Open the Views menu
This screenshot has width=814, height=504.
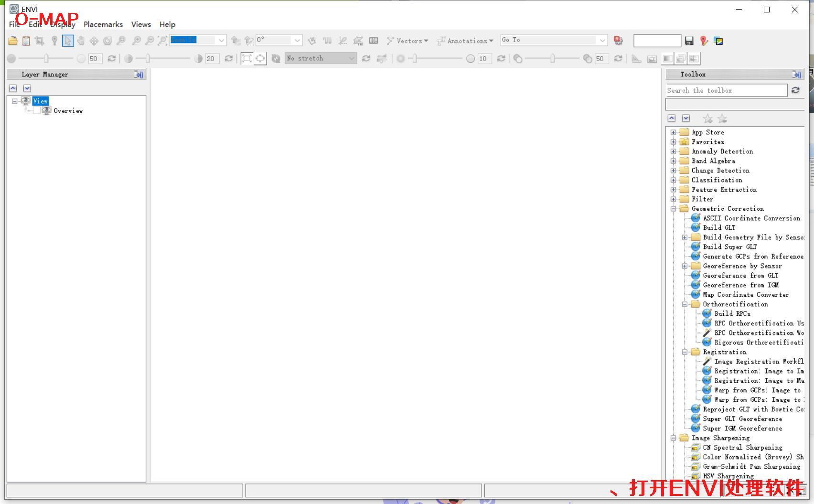pos(141,24)
